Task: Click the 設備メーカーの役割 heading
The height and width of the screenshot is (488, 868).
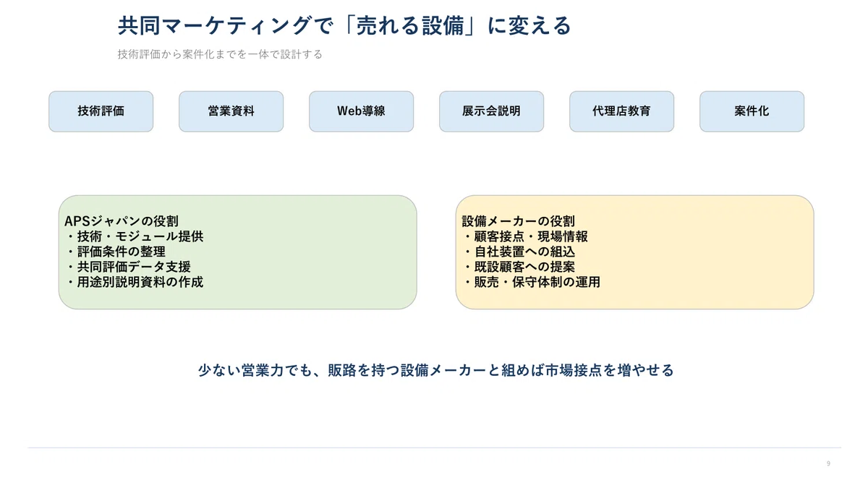Action: (519, 221)
